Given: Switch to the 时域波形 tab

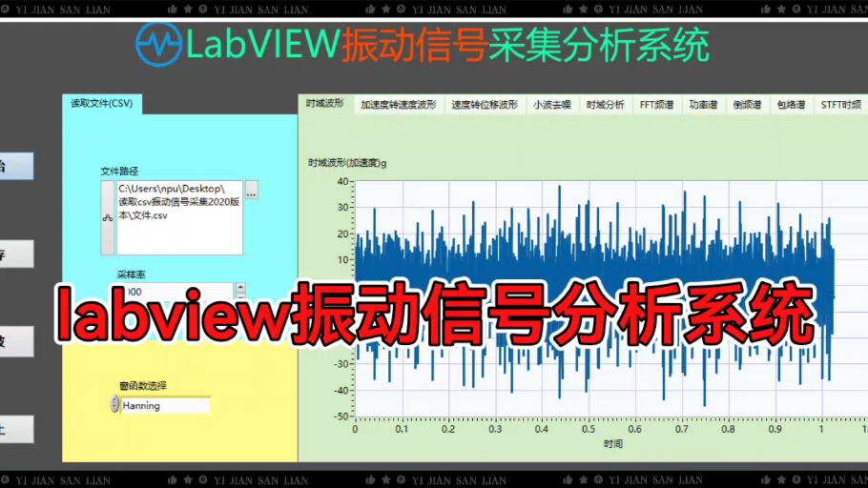Looking at the screenshot, I should 325,104.
